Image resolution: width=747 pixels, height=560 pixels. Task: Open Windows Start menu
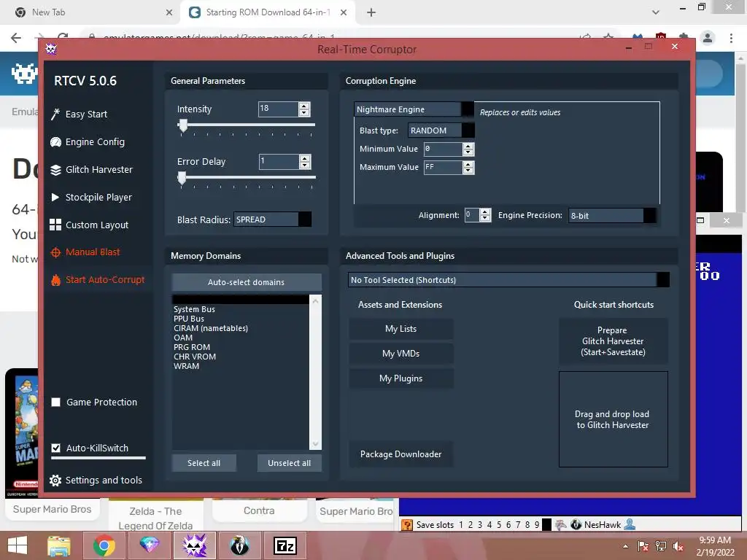point(18,545)
